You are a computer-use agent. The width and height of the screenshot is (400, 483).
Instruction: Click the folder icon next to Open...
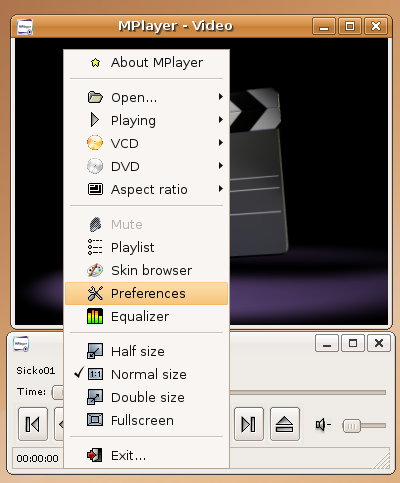coord(95,97)
